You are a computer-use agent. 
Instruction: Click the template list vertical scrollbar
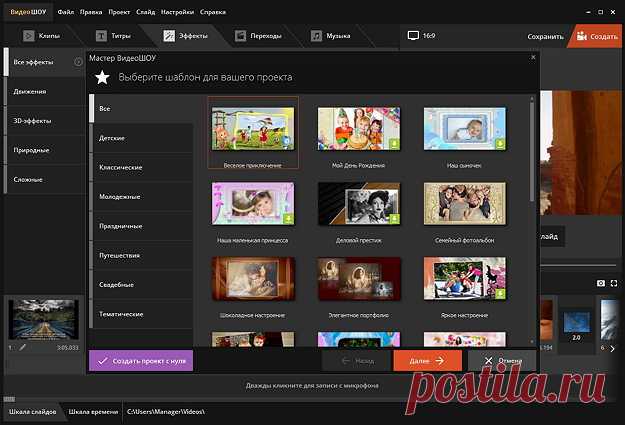[x=532, y=152]
